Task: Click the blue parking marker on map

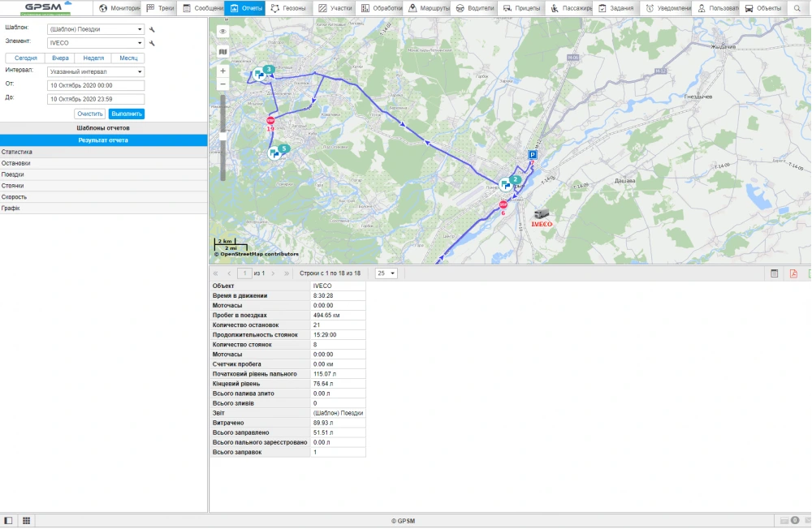Action: tap(533, 154)
